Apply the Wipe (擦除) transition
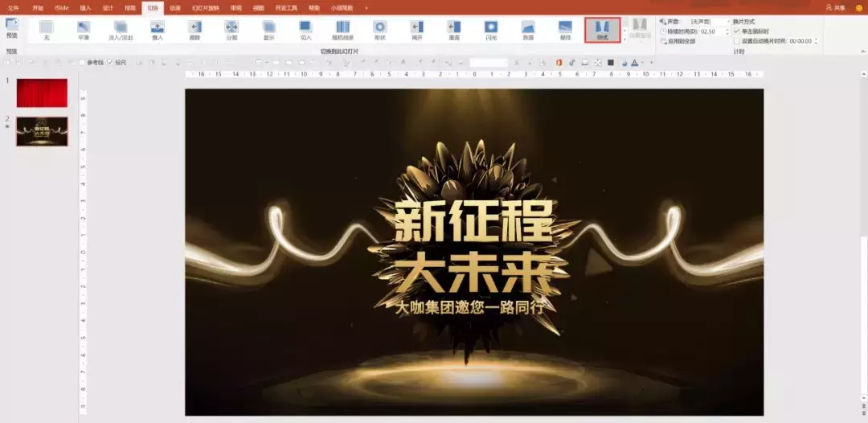The height and width of the screenshot is (423, 868). point(194,29)
